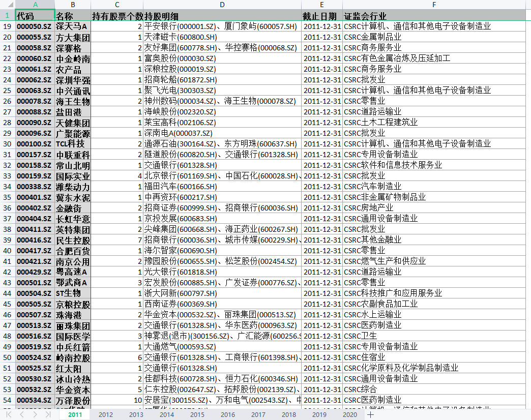Select holdings cell 福田汽车(600166.SH)
531x420 pixels.
222,187
